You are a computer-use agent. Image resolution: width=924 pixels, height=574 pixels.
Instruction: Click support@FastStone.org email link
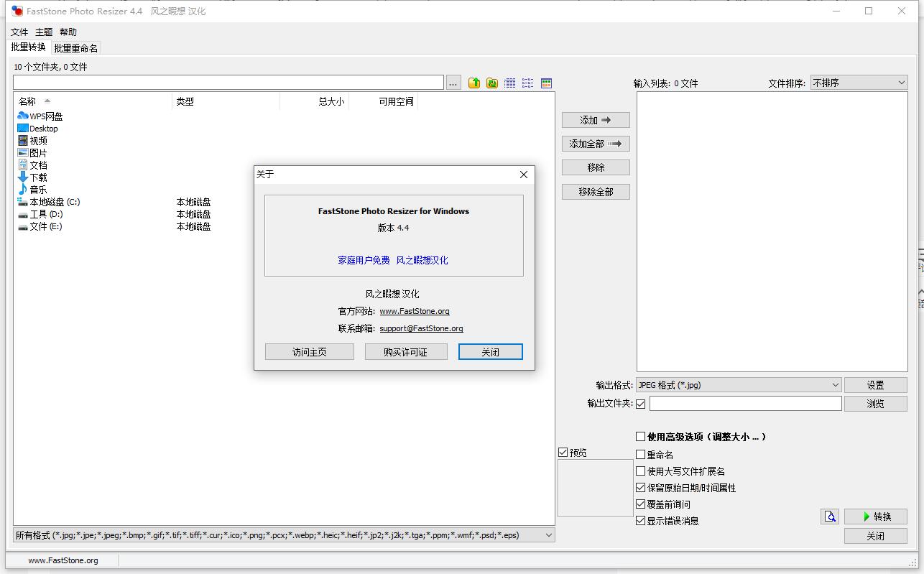point(421,328)
